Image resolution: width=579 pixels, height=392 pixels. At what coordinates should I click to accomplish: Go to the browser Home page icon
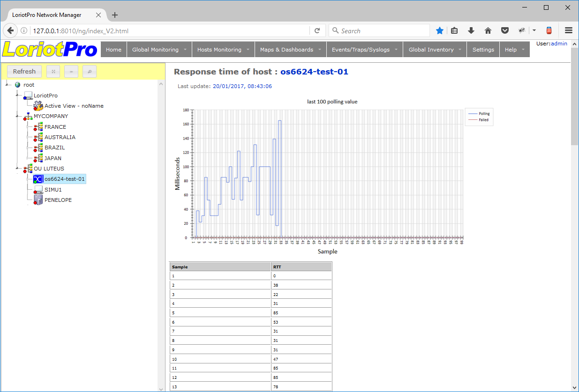[488, 30]
